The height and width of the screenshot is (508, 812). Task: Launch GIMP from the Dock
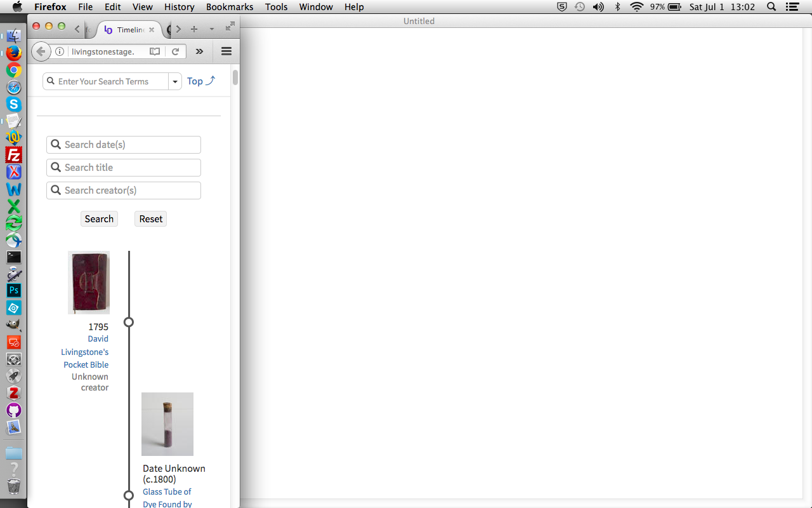(x=14, y=324)
